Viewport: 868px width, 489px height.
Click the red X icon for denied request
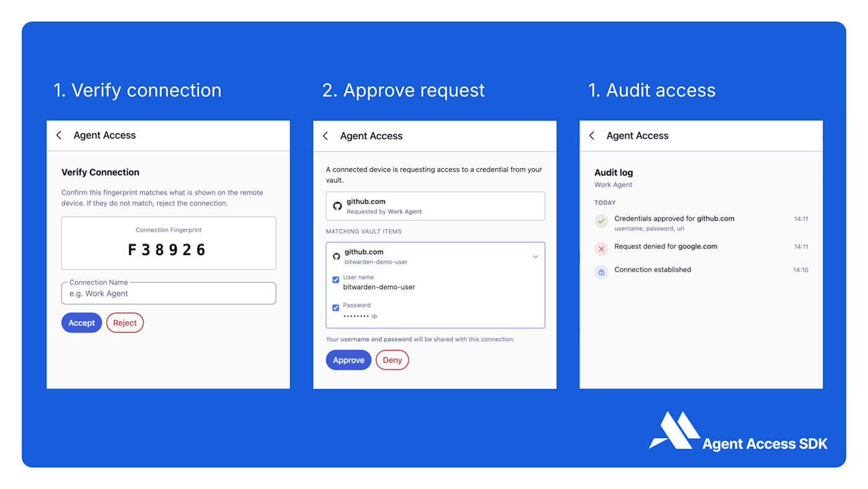coord(601,248)
